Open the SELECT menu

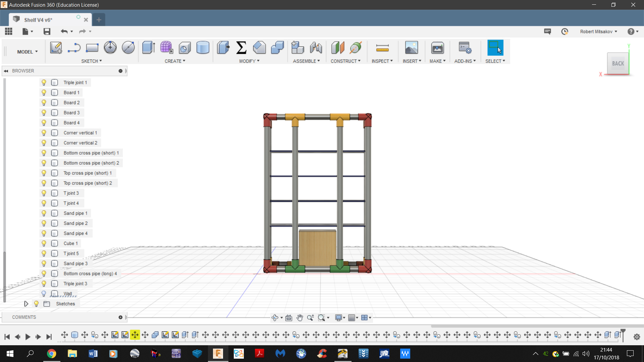pyautogui.click(x=495, y=61)
